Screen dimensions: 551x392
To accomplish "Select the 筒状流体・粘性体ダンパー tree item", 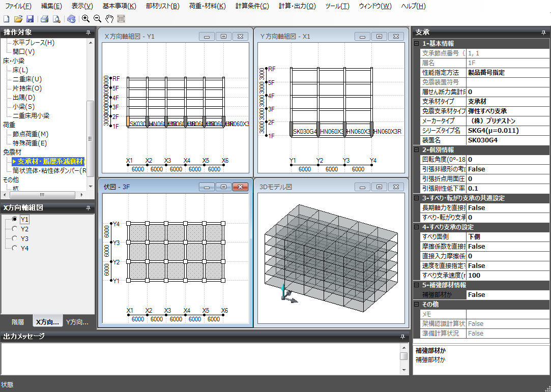I will pyautogui.click(x=49, y=171).
